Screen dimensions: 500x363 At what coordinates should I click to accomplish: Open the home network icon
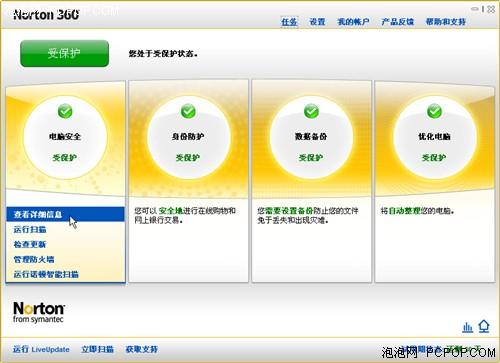(484, 326)
